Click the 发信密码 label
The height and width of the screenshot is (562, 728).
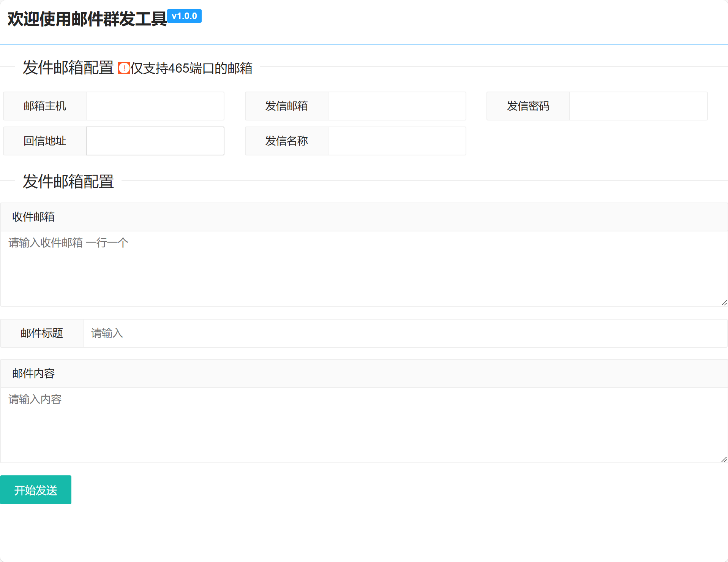pyautogui.click(x=528, y=106)
